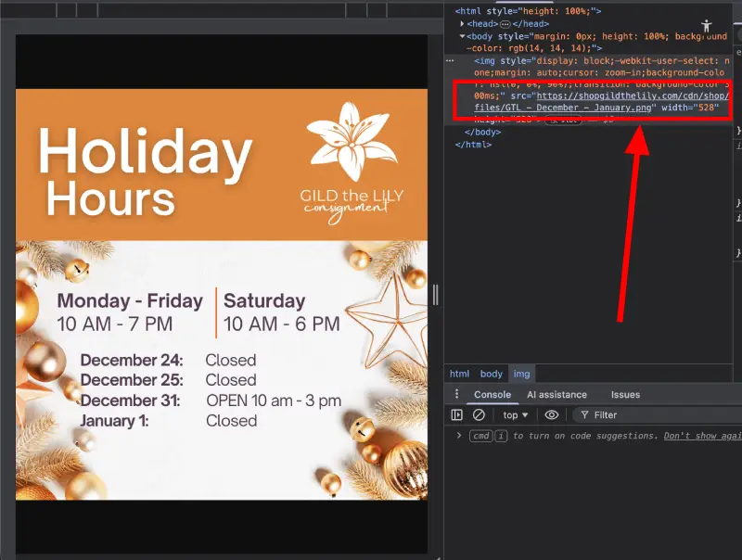The width and height of the screenshot is (742, 560).
Task: Clear the console with the block icon
Action: [x=479, y=415]
